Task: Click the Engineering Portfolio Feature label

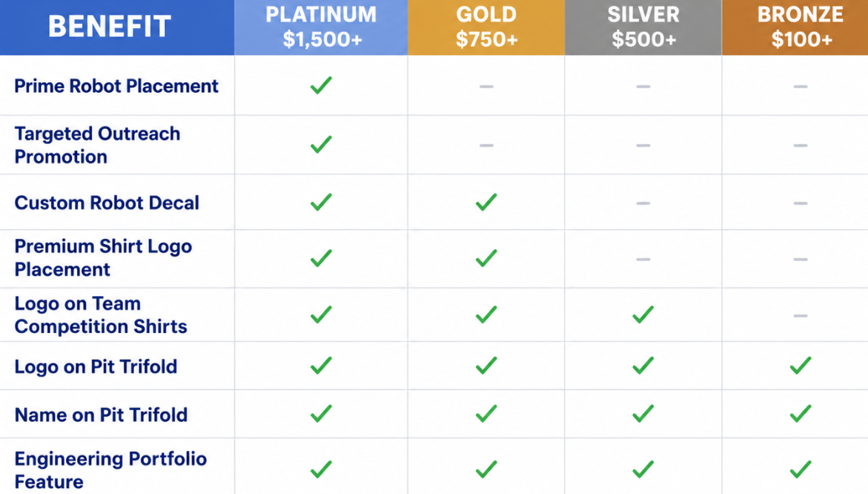Action: pos(110,470)
